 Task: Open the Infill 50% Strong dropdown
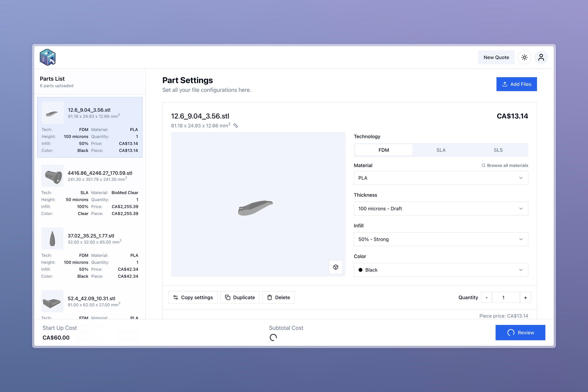(440, 239)
